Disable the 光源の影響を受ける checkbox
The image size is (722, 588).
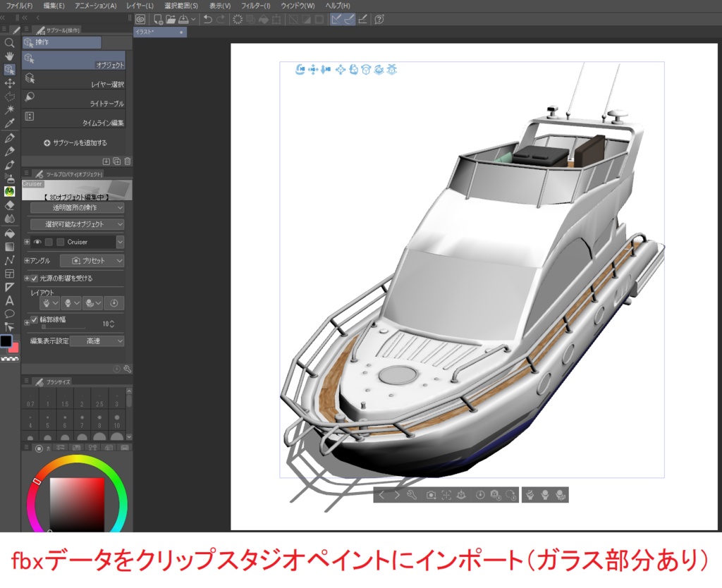[x=34, y=278]
